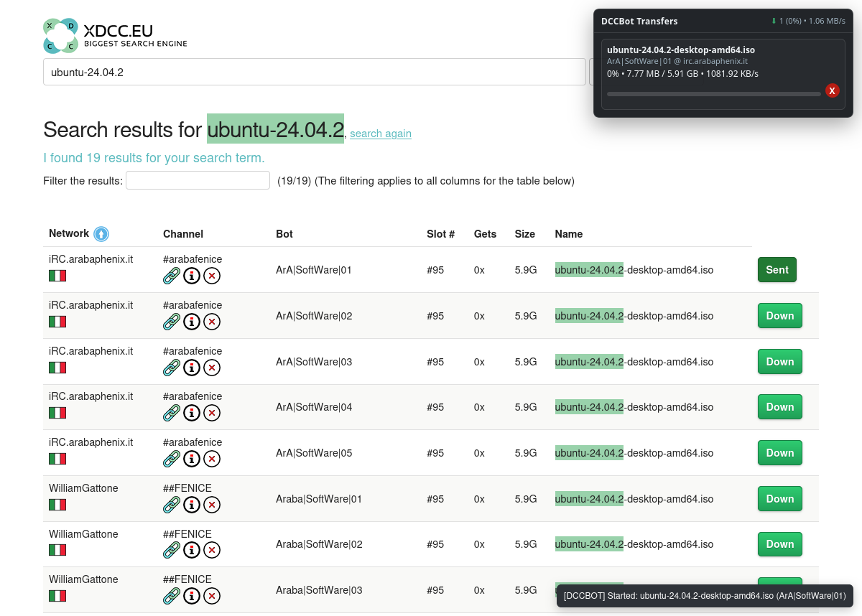Click the Network column sort arrow icon
Viewport: 862px width, 616px height.
click(101, 234)
